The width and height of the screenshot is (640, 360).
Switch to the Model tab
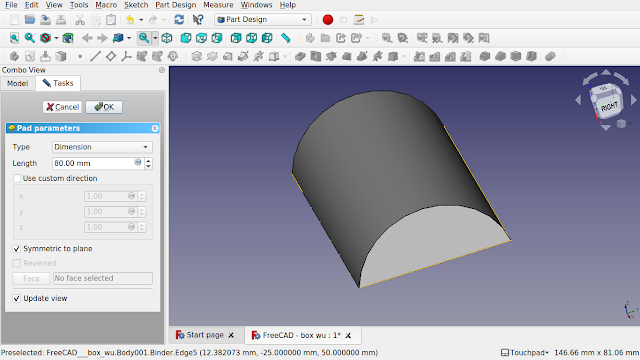(18, 83)
